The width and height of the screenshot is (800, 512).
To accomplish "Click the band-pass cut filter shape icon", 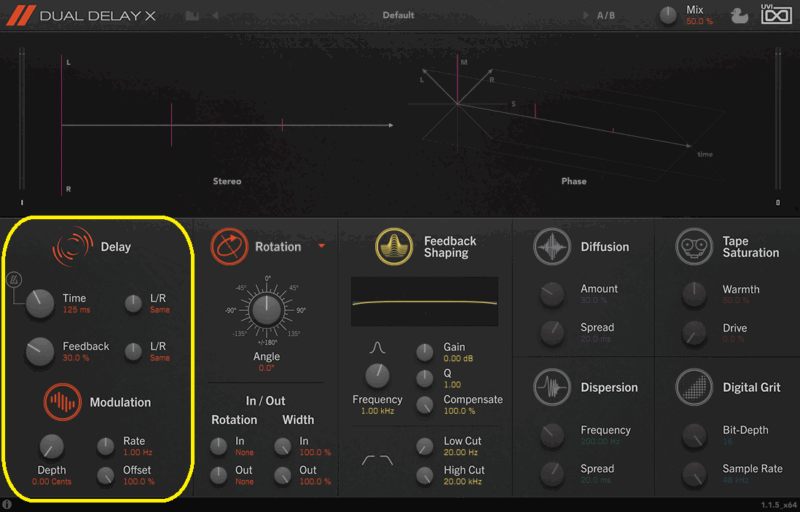I will coord(378,460).
